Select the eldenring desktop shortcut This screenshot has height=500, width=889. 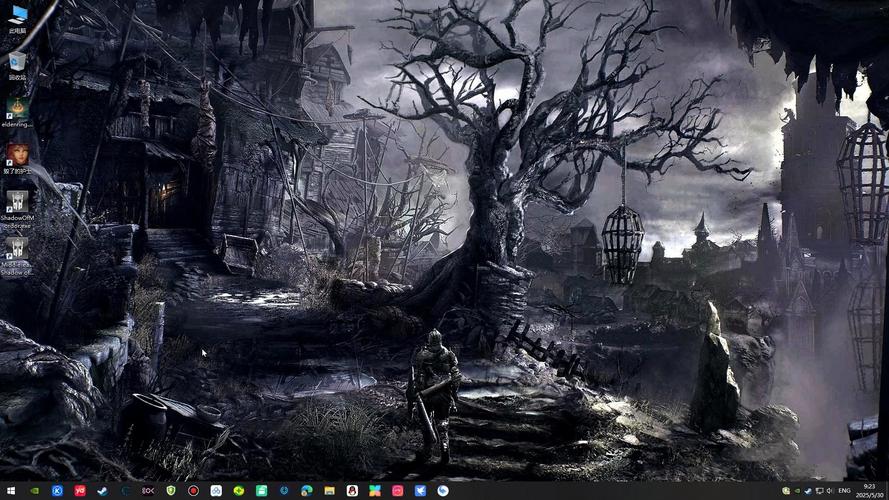[x=18, y=113]
